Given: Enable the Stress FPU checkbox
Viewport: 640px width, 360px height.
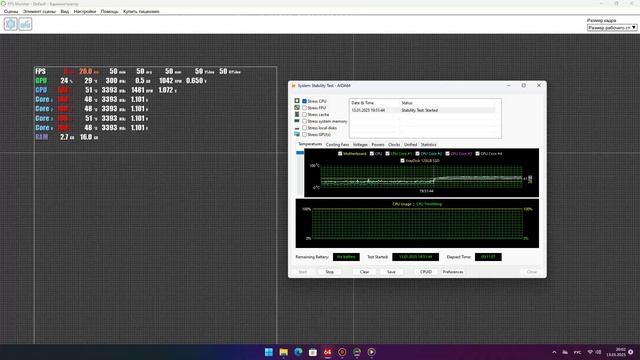Looking at the screenshot, I should tap(304, 108).
